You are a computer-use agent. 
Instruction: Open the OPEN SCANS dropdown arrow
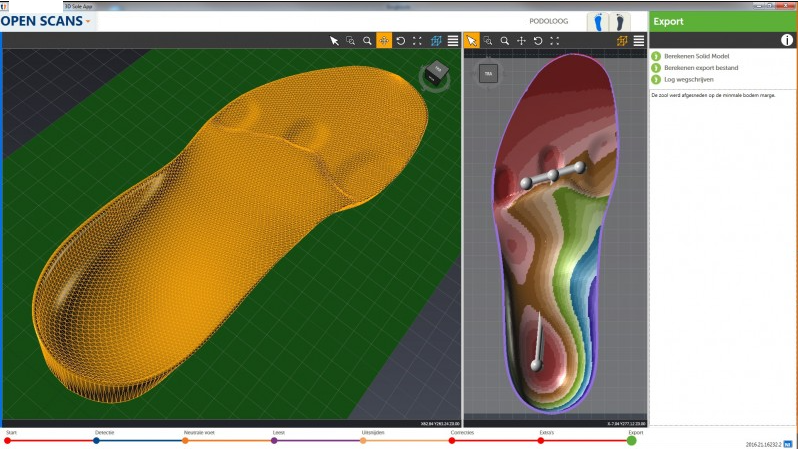pos(88,21)
